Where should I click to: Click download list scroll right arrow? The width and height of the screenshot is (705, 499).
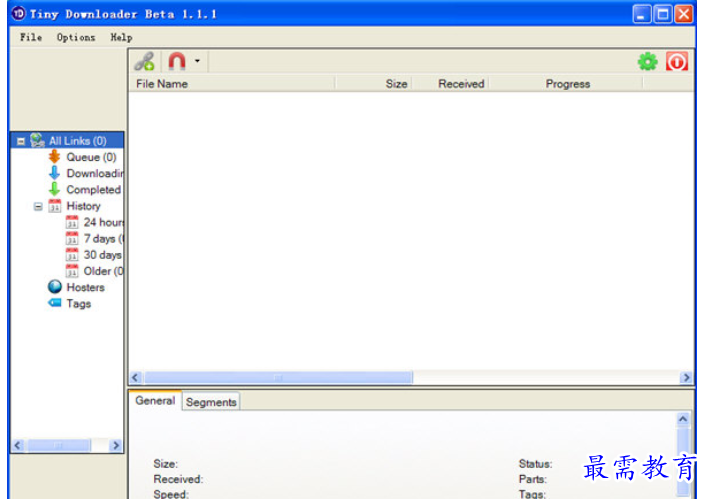pyautogui.click(x=686, y=378)
